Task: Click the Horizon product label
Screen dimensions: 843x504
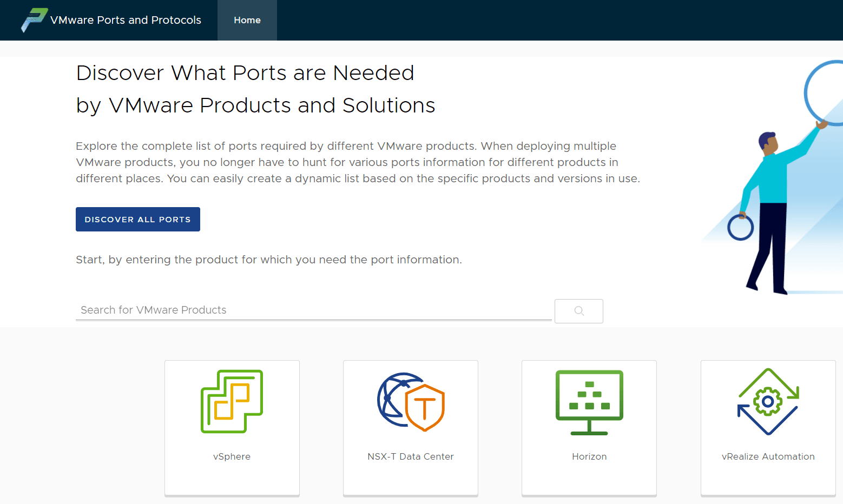Action: (589, 456)
